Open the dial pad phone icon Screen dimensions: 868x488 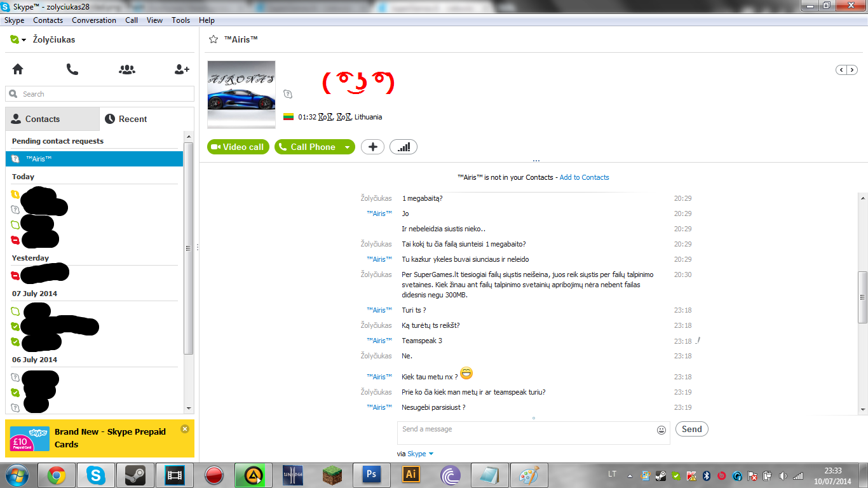click(72, 69)
